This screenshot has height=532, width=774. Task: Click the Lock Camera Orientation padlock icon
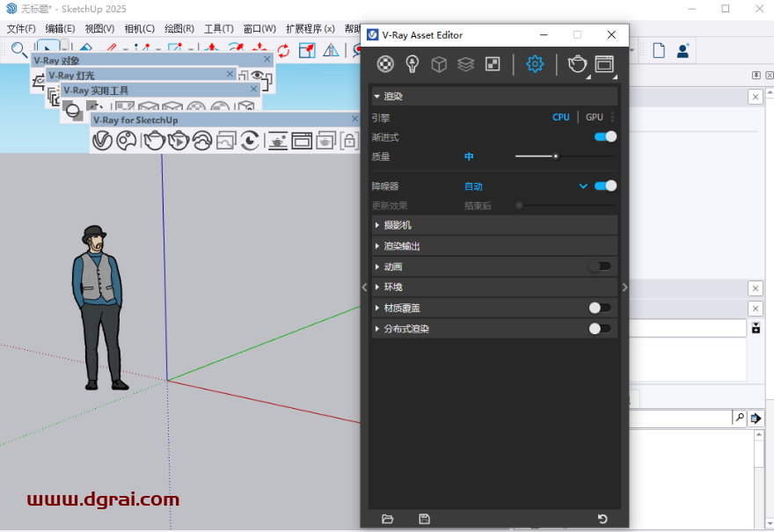[x=349, y=141]
